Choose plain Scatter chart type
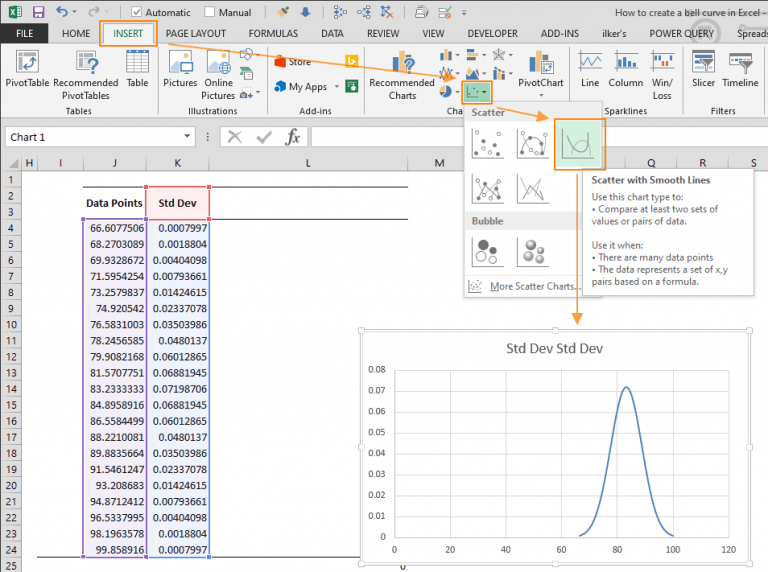The width and height of the screenshot is (768, 572). tap(487, 143)
